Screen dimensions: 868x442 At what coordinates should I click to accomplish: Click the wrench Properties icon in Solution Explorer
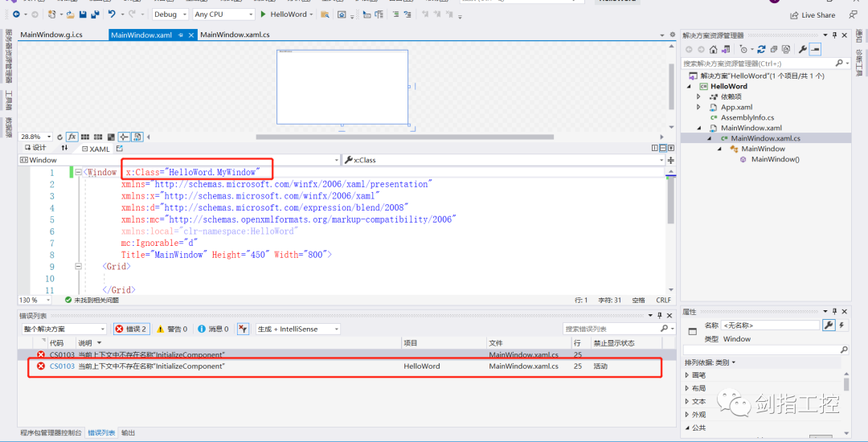803,49
